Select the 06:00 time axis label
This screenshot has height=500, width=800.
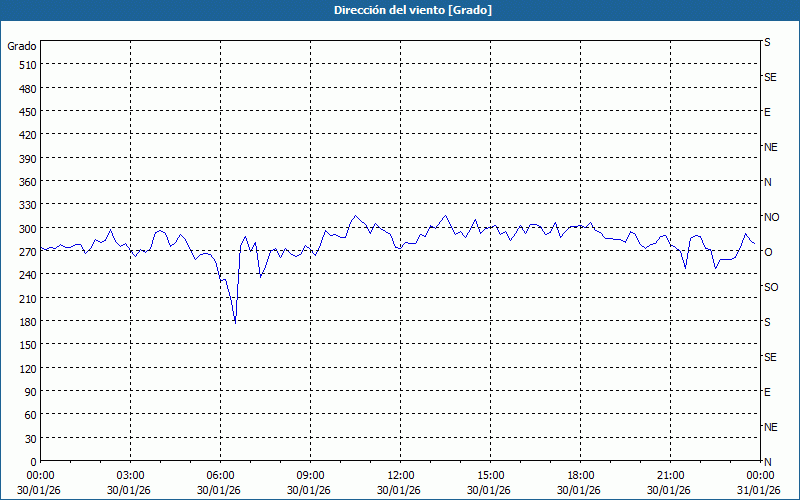click(x=220, y=475)
